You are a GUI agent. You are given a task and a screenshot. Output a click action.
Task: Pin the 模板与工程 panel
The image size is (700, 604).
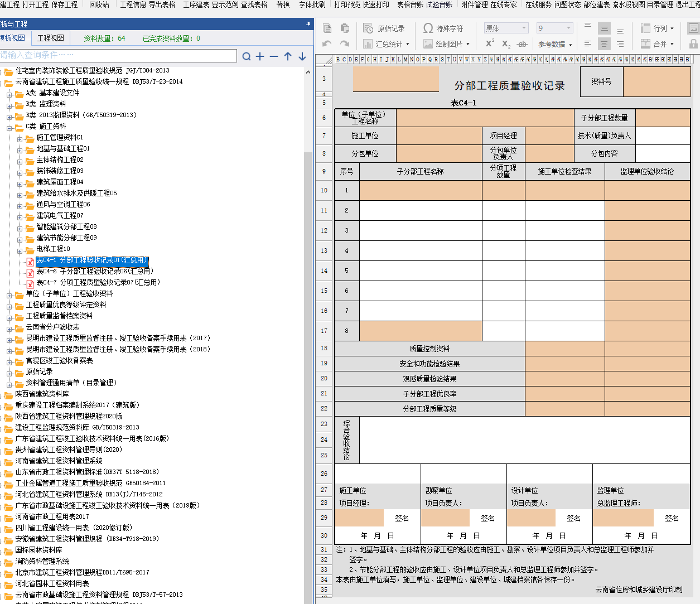tap(308, 24)
